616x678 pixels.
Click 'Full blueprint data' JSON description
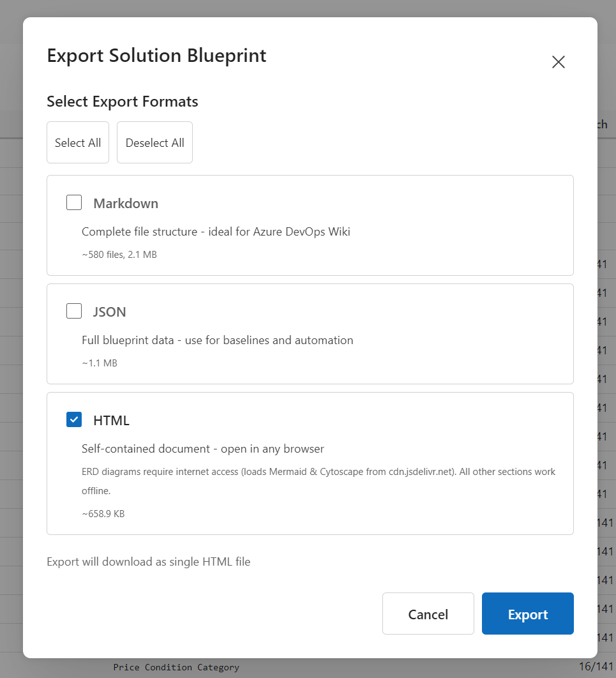click(x=218, y=340)
